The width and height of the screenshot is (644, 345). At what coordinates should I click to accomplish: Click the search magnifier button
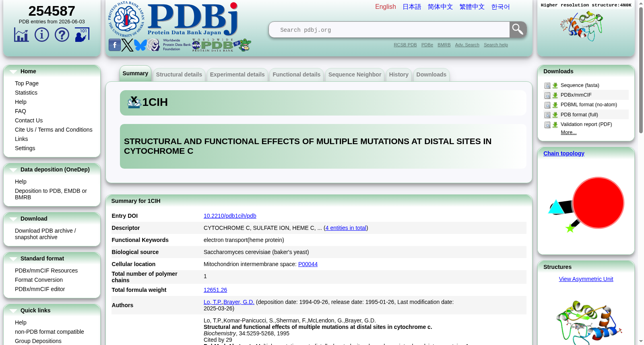pos(518,29)
